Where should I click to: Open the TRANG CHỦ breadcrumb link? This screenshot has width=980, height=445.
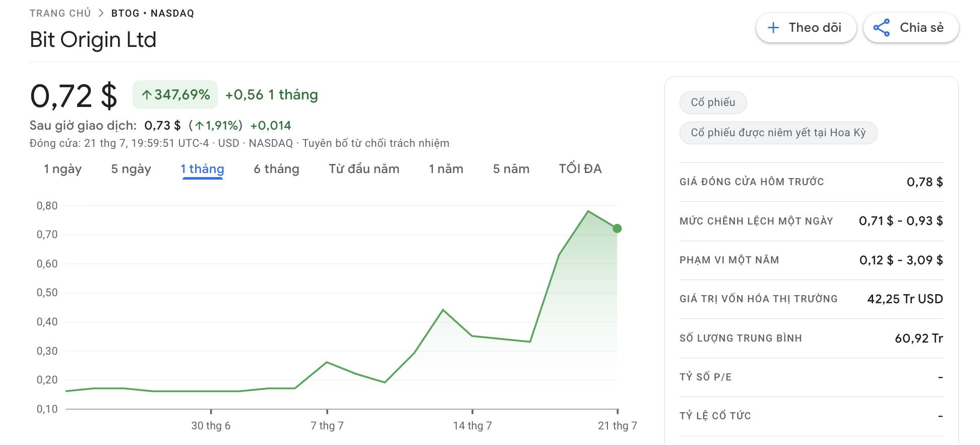point(60,13)
